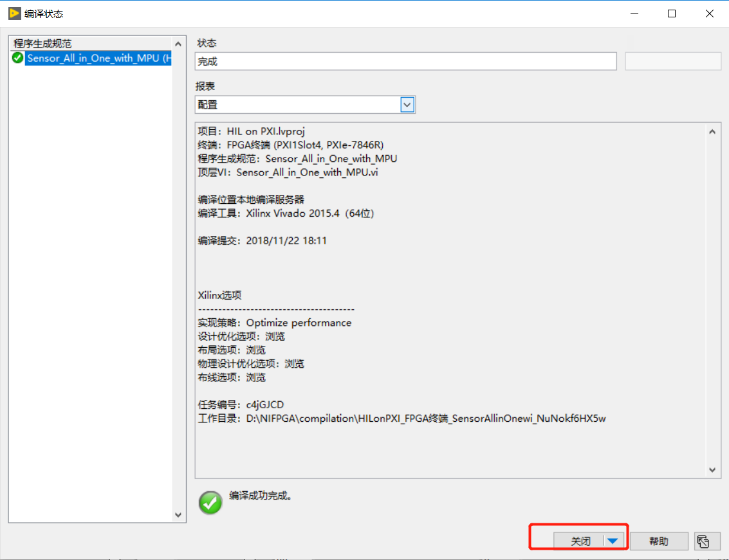Click the 帮助 button

coord(658,541)
